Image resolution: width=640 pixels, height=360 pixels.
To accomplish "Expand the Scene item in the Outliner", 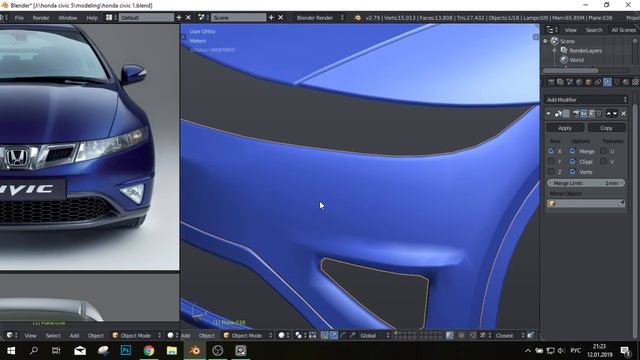I will point(545,41).
